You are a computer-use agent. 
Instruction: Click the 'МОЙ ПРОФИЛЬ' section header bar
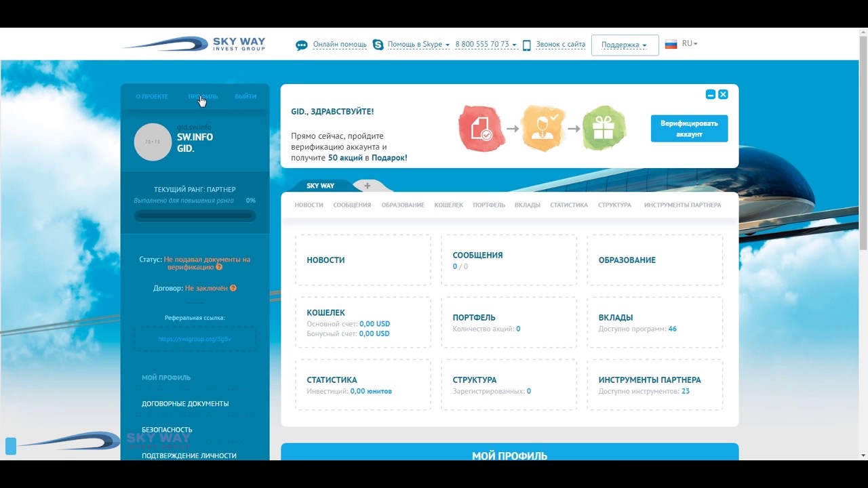coord(509,452)
